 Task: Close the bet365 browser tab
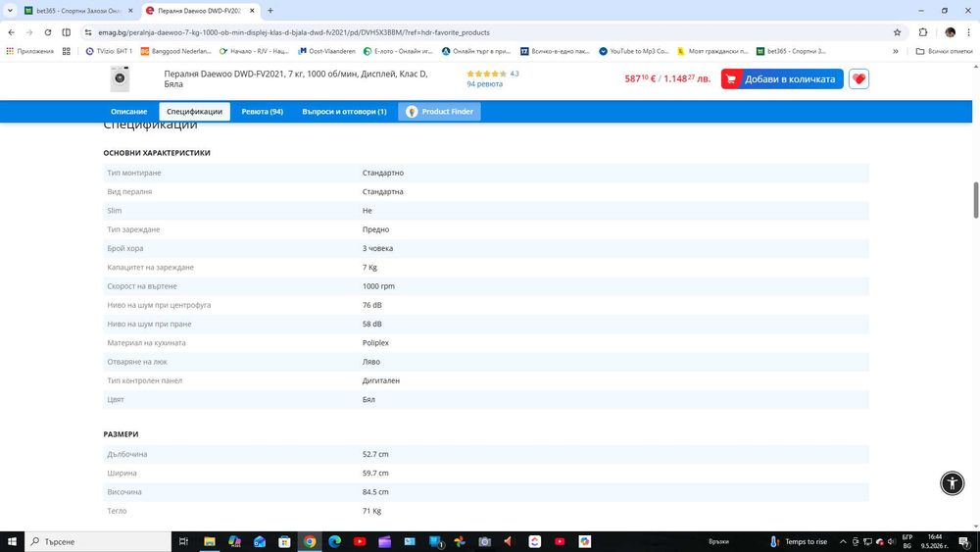(x=130, y=11)
